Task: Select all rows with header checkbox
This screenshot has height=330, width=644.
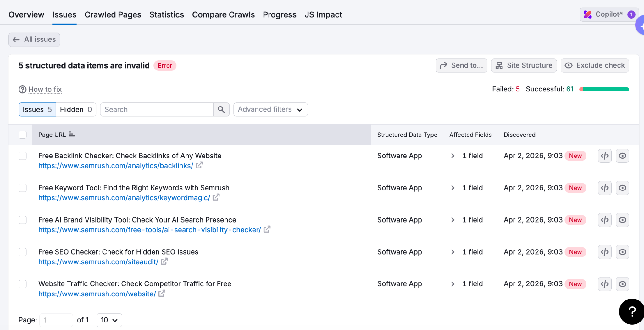Action: tap(23, 135)
